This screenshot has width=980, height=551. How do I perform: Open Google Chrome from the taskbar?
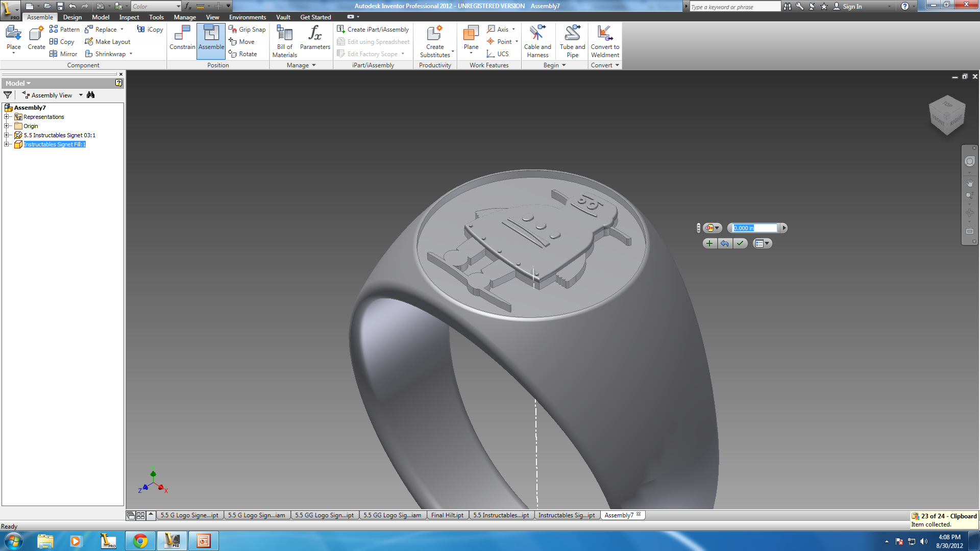click(140, 541)
